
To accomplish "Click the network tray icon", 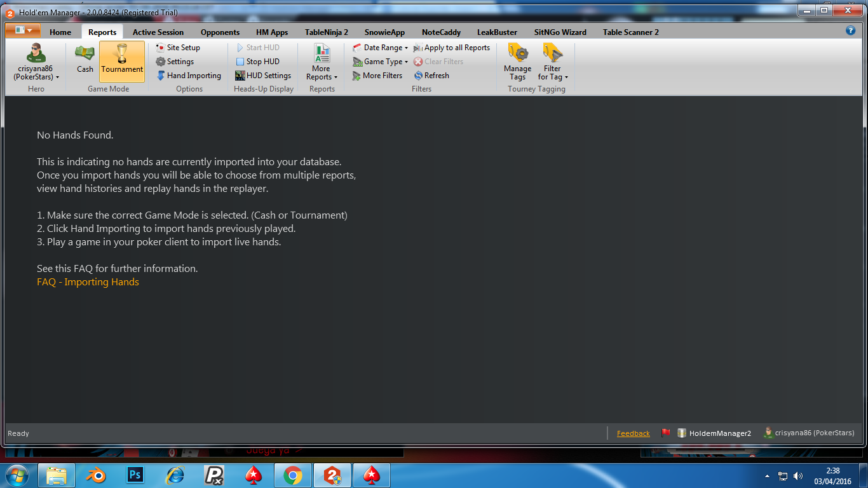I will click(x=783, y=475).
